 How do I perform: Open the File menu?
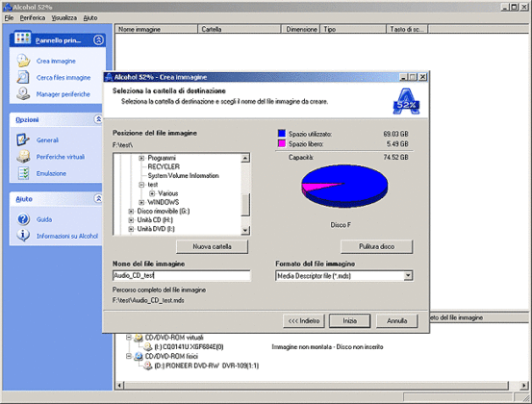click(x=10, y=18)
